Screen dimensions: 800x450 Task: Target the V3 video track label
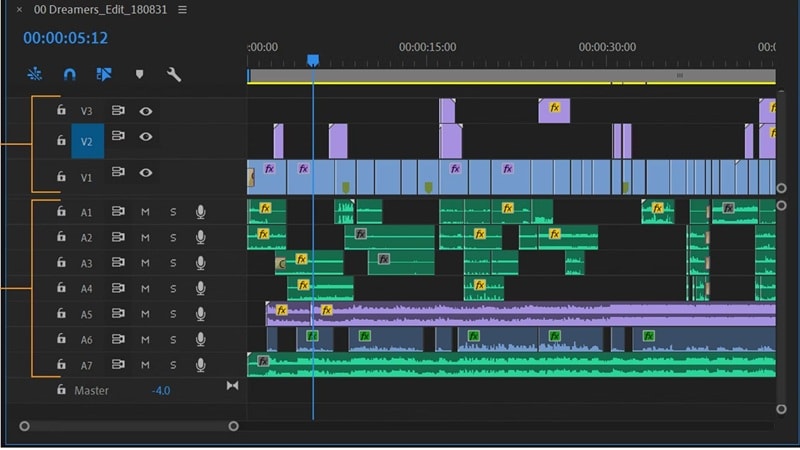click(x=86, y=111)
